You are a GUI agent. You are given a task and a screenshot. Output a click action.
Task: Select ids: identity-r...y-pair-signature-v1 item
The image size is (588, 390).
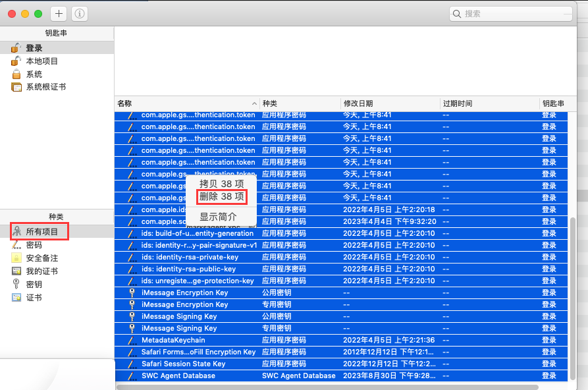[x=199, y=245]
